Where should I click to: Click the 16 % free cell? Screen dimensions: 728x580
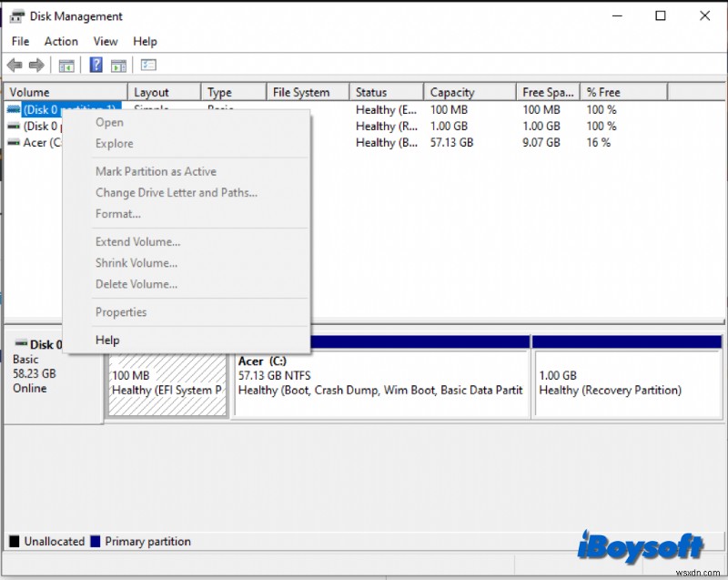pyautogui.click(x=599, y=143)
